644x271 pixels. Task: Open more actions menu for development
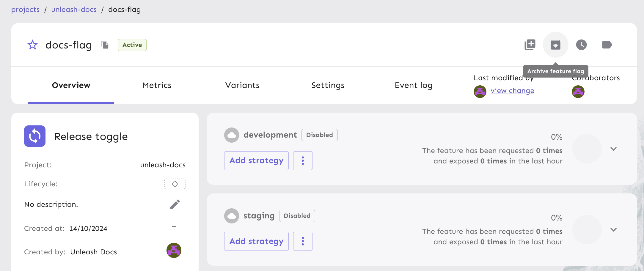click(x=303, y=160)
